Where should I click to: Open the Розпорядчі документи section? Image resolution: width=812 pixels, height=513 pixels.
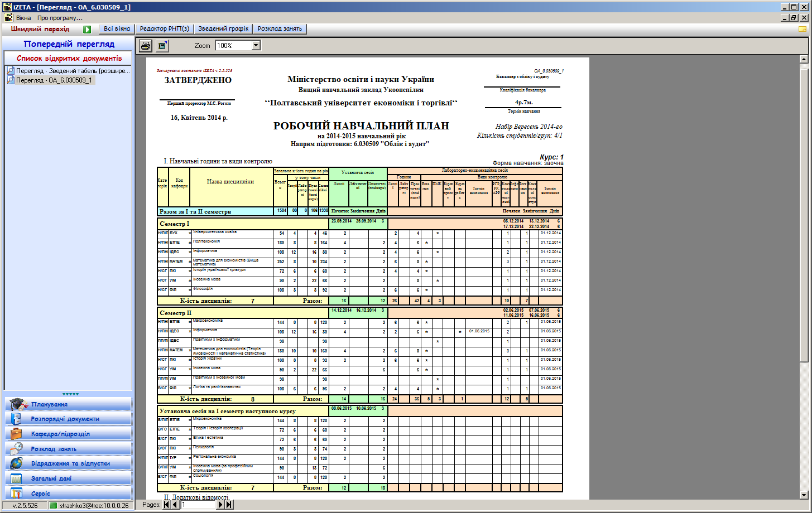[69, 419]
